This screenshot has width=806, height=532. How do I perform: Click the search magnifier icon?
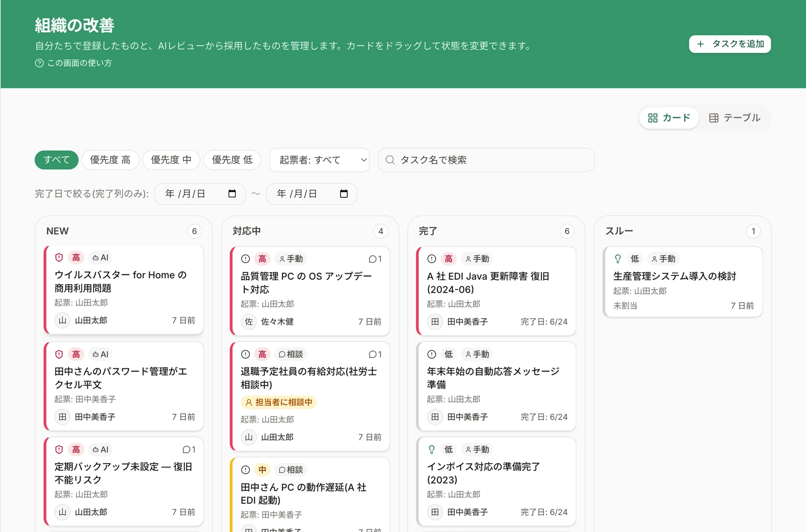[390, 160]
